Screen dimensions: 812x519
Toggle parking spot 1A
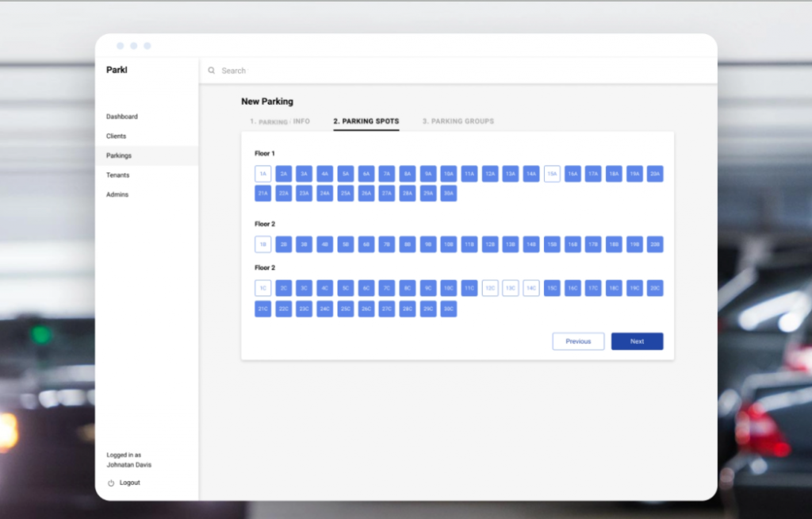tap(263, 174)
